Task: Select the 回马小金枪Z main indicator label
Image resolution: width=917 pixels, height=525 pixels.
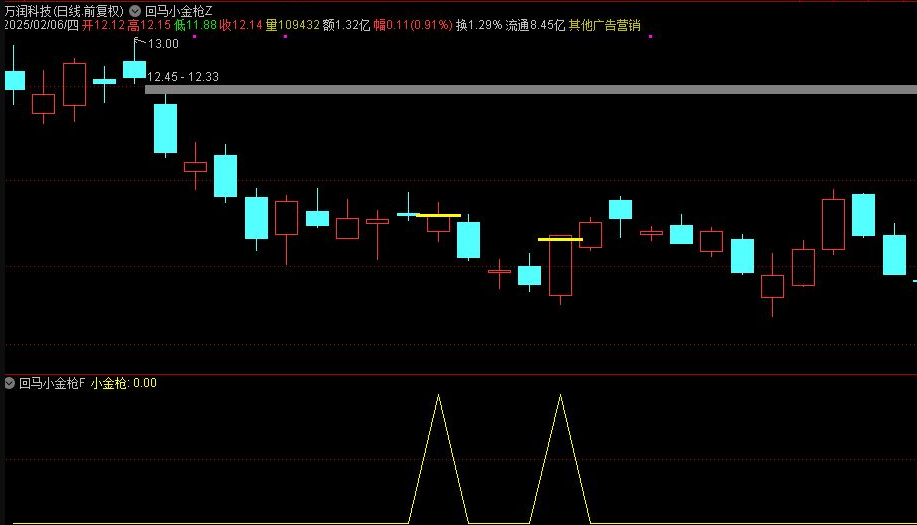Action: click(178, 11)
